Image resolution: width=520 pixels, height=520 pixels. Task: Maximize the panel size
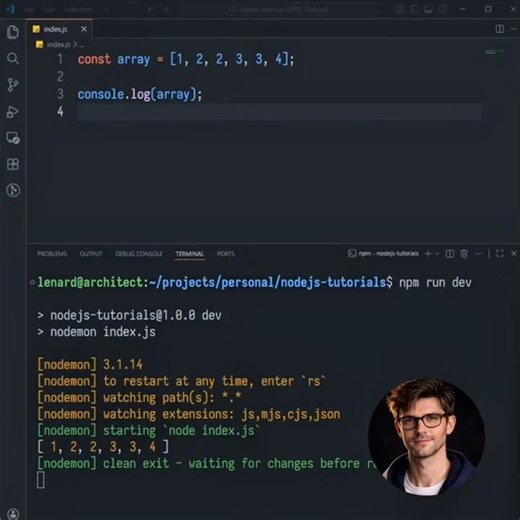[500, 254]
